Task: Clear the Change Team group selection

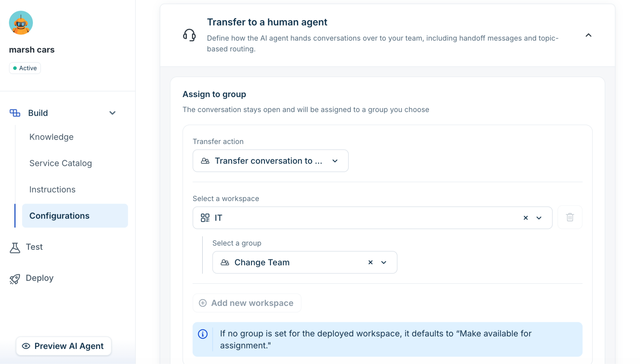Action: (x=370, y=262)
